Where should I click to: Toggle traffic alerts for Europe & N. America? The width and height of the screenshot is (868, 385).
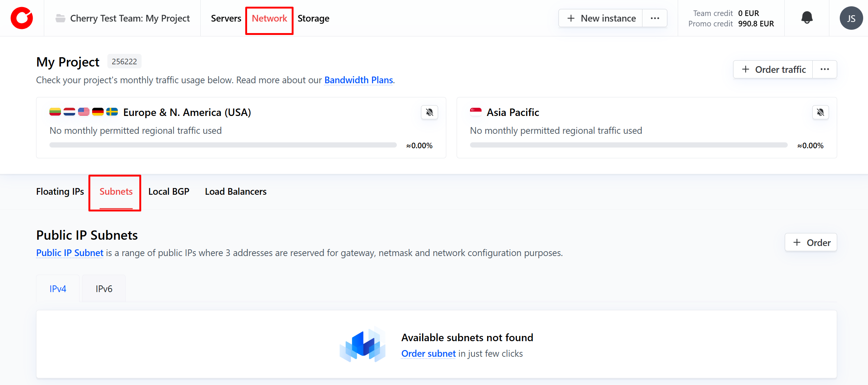click(429, 112)
